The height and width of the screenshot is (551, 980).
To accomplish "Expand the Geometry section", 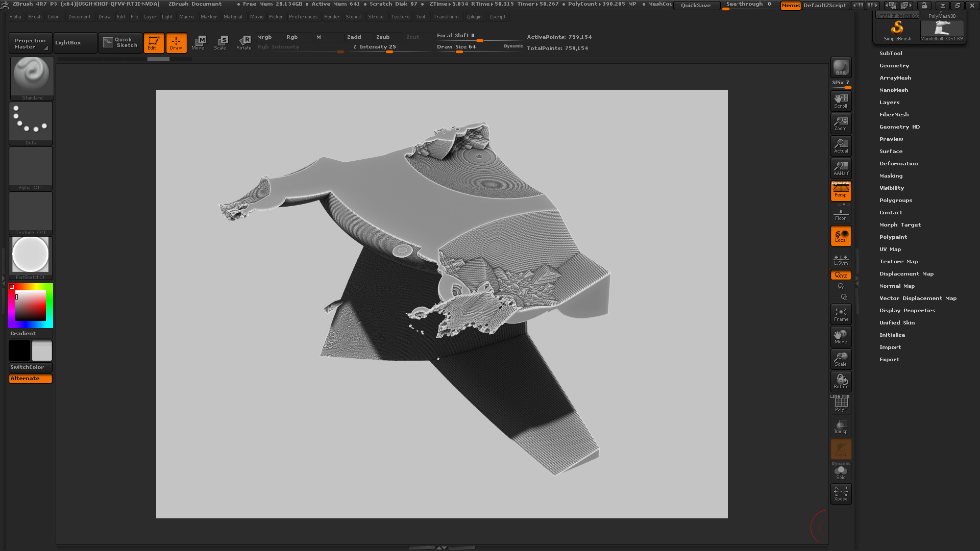I will point(894,65).
